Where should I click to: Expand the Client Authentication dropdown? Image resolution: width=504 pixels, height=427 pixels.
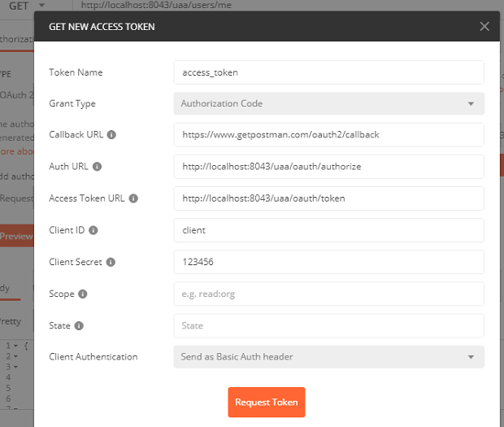click(328, 357)
